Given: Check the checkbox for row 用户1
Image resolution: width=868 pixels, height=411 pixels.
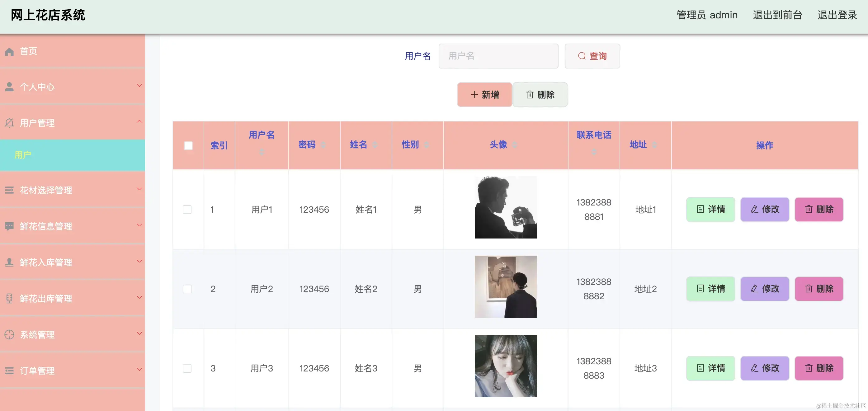Looking at the screenshot, I should tap(187, 210).
